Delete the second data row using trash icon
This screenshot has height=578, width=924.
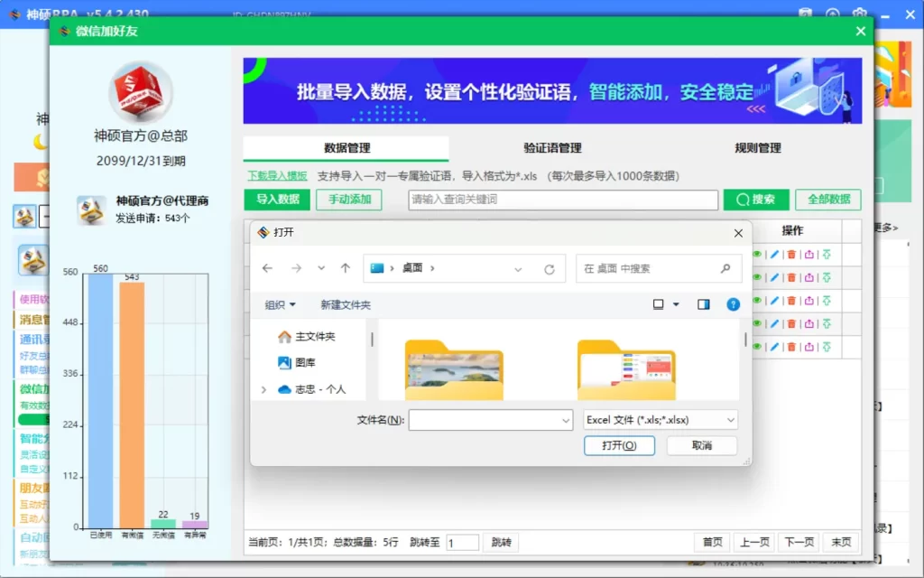coord(791,277)
